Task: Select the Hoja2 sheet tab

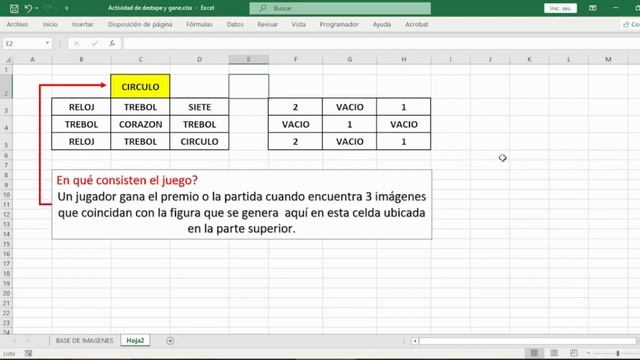Action: click(x=135, y=340)
